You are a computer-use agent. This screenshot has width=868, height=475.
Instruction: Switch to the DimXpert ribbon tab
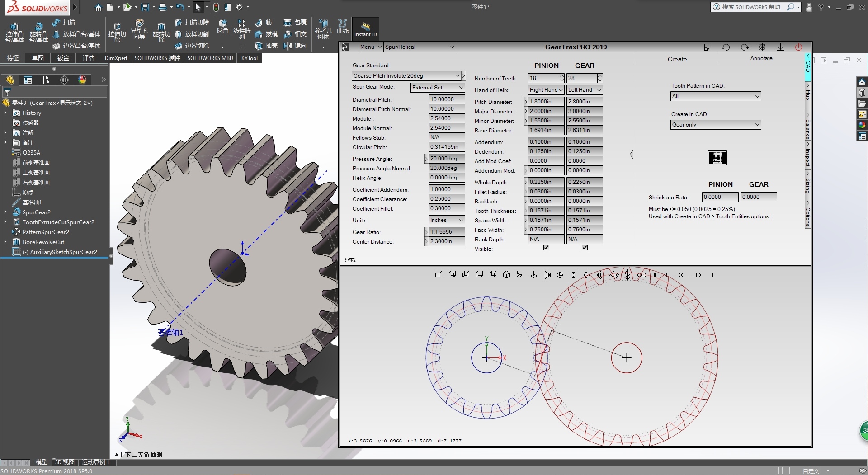(116, 58)
